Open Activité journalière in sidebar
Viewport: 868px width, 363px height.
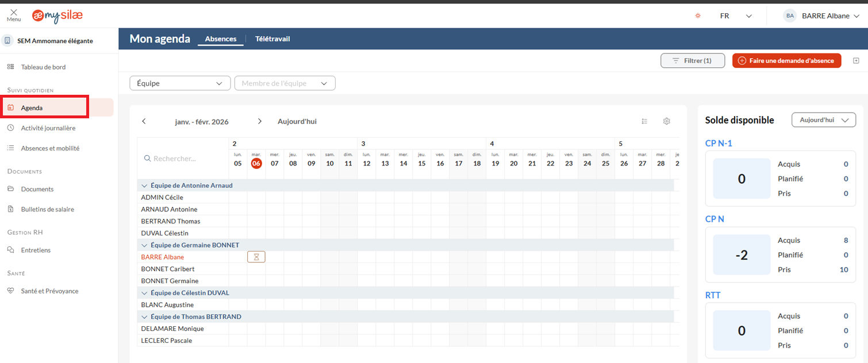pos(48,128)
